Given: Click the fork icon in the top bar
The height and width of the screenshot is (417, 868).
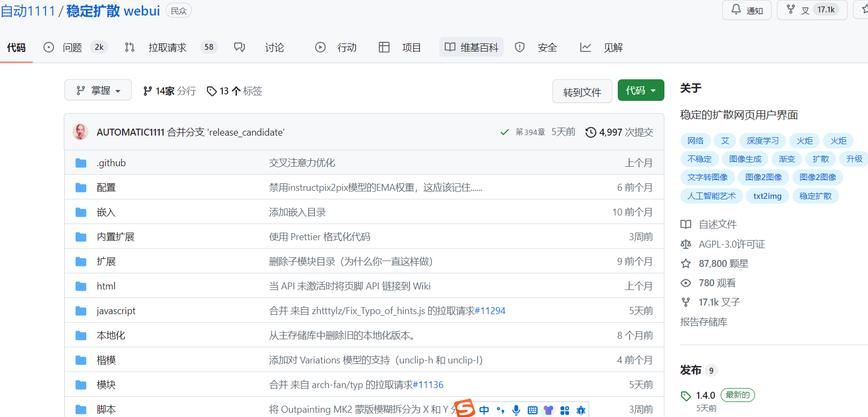Looking at the screenshot, I should tap(791, 10).
